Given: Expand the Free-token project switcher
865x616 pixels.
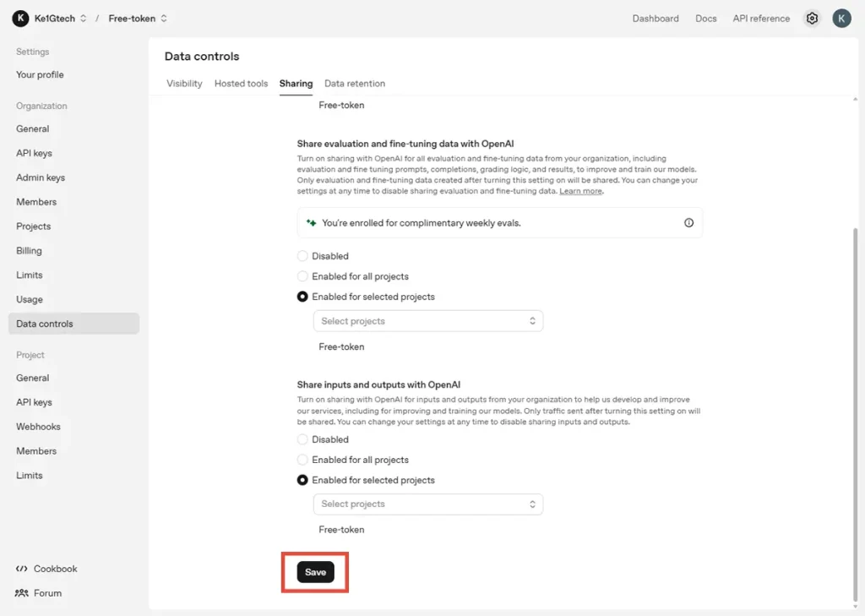Looking at the screenshot, I should [x=164, y=19].
